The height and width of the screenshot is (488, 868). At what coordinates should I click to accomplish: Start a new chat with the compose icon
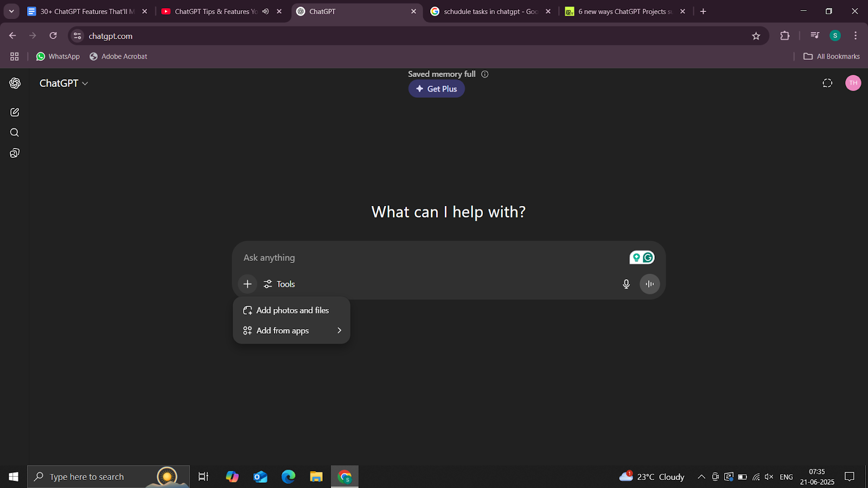click(15, 112)
